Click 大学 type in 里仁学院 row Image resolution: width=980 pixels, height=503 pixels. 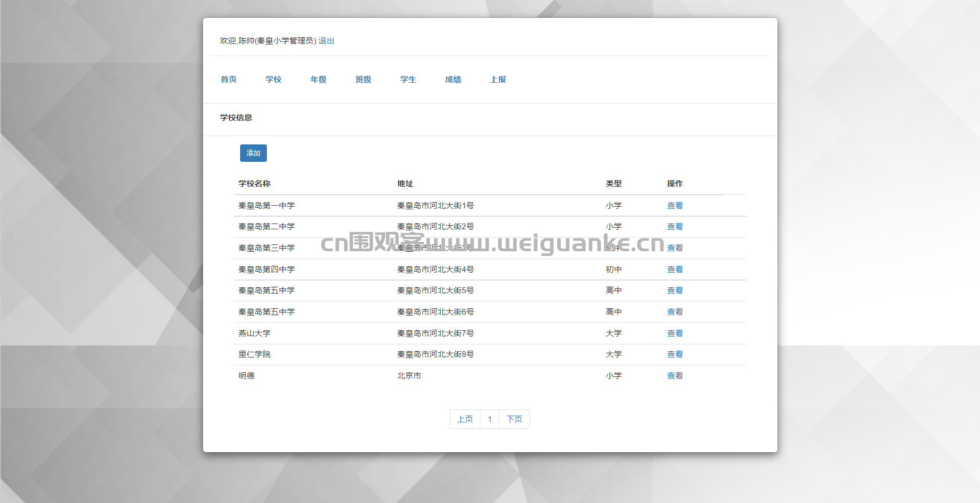(x=614, y=354)
